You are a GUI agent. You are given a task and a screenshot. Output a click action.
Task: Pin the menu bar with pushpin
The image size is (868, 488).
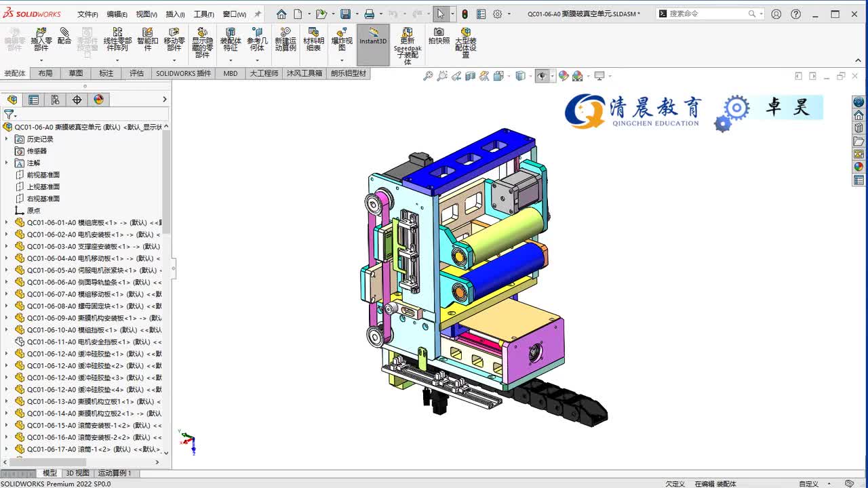tap(258, 14)
